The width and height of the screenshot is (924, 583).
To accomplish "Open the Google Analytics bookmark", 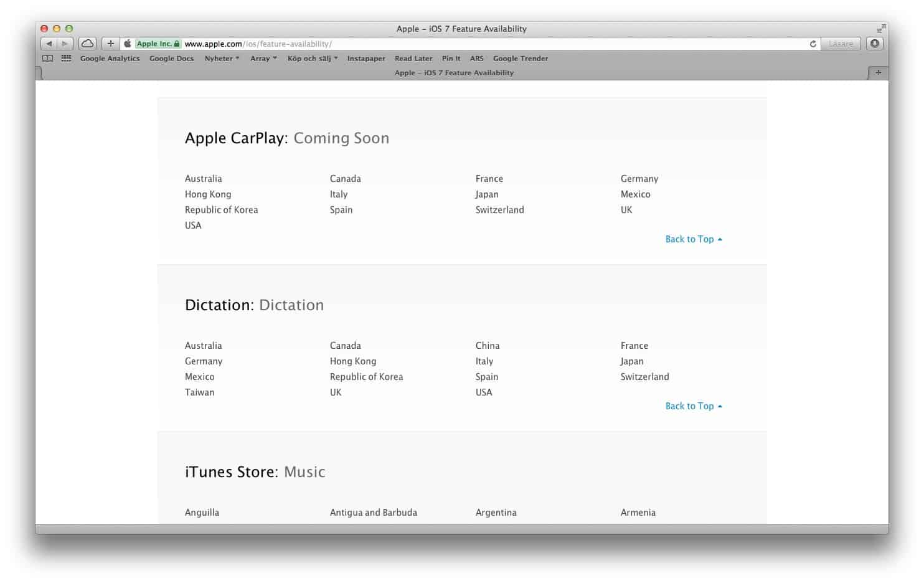I will click(x=110, y=59).
